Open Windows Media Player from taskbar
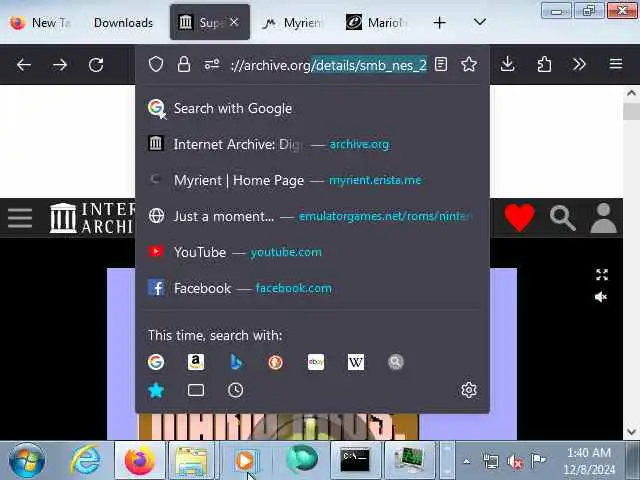640x480 pixels. tap(246, 460)
